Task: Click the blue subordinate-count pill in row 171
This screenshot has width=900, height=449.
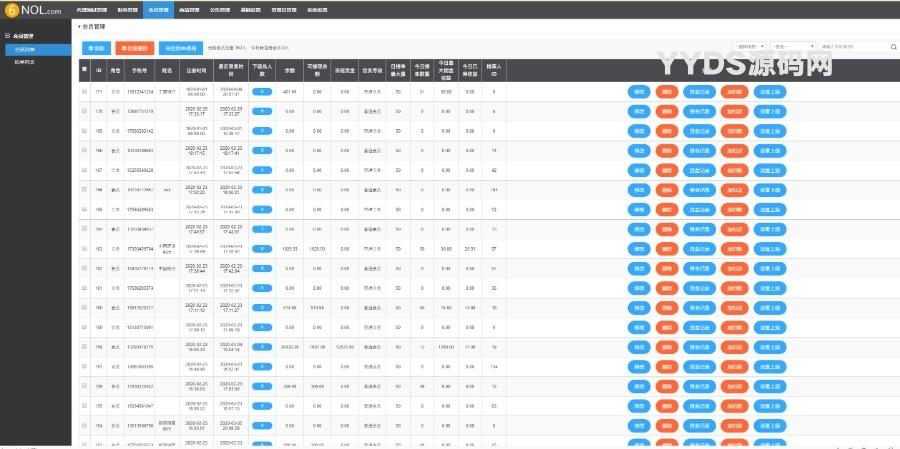Action: tap(261, 92)
